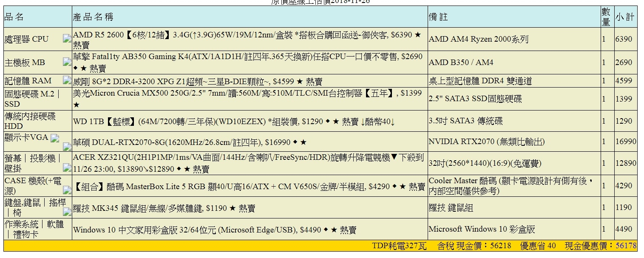Select the 主機板 MB category label

pyautogui.click(x=25, y=62)
